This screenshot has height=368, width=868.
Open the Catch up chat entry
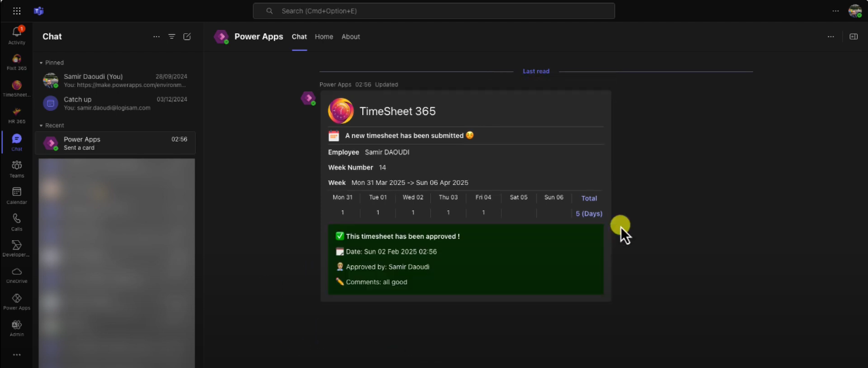click(x=116, y=103)
